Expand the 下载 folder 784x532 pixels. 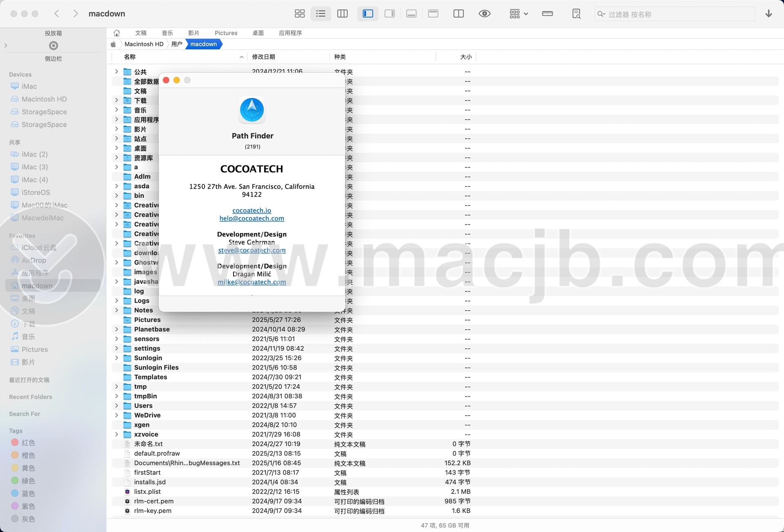coord(116,100)
